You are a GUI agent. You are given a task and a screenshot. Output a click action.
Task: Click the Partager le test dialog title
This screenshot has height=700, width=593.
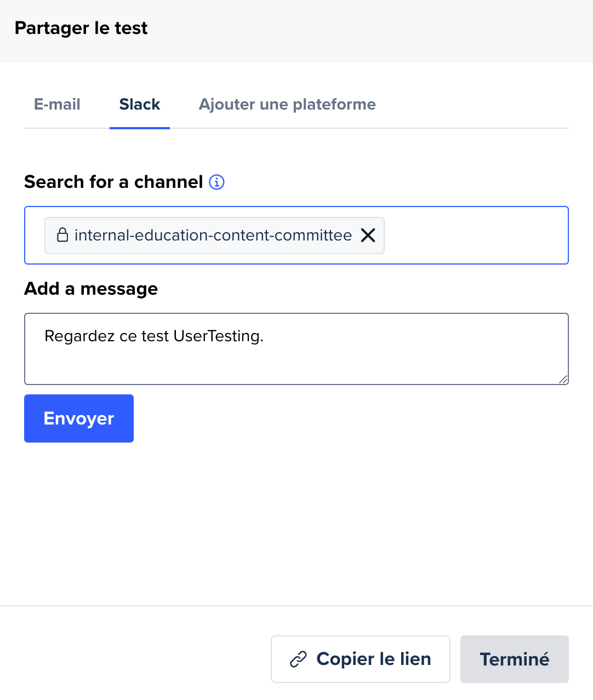click(81, 28)
